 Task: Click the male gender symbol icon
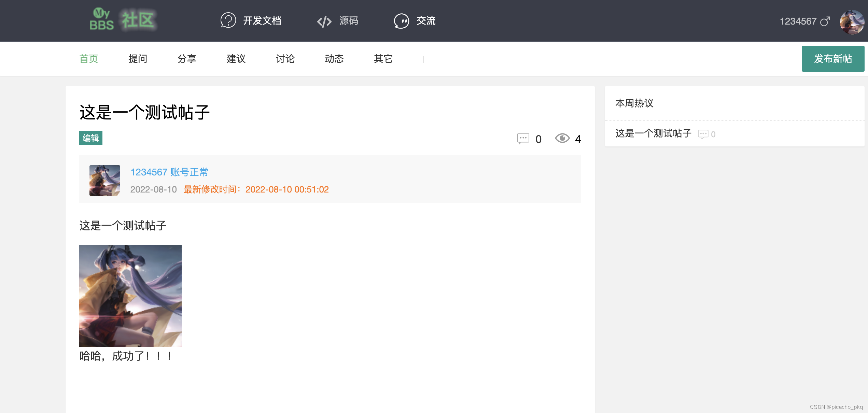[825, 21]
